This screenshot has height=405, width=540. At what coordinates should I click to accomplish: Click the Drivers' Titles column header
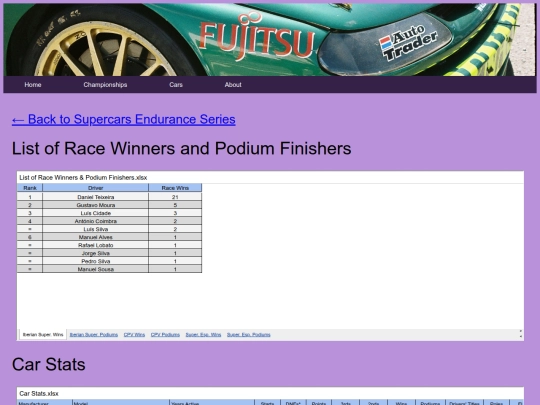point(464,403)
